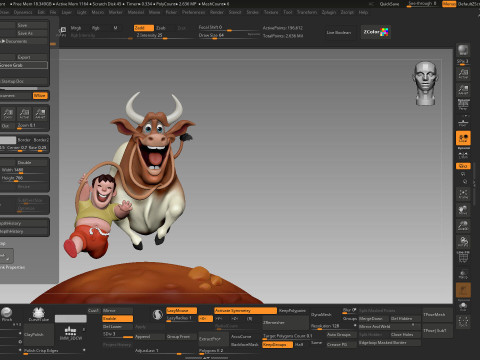Toggle the WSize button in Document panel

(x=40, y=96)
